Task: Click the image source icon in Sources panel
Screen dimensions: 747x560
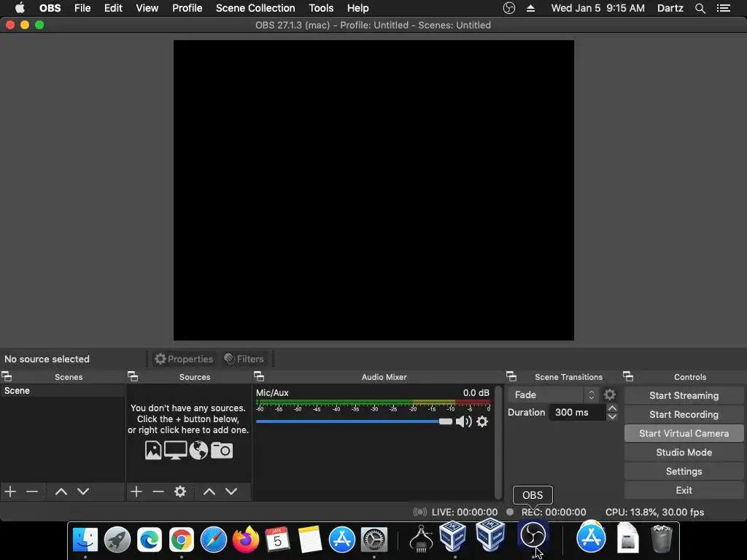Action: tap(153, 450)
